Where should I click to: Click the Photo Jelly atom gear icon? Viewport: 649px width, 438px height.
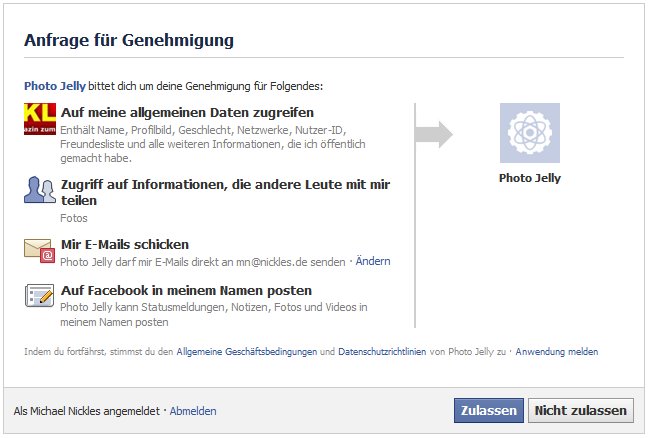(530, 133)
